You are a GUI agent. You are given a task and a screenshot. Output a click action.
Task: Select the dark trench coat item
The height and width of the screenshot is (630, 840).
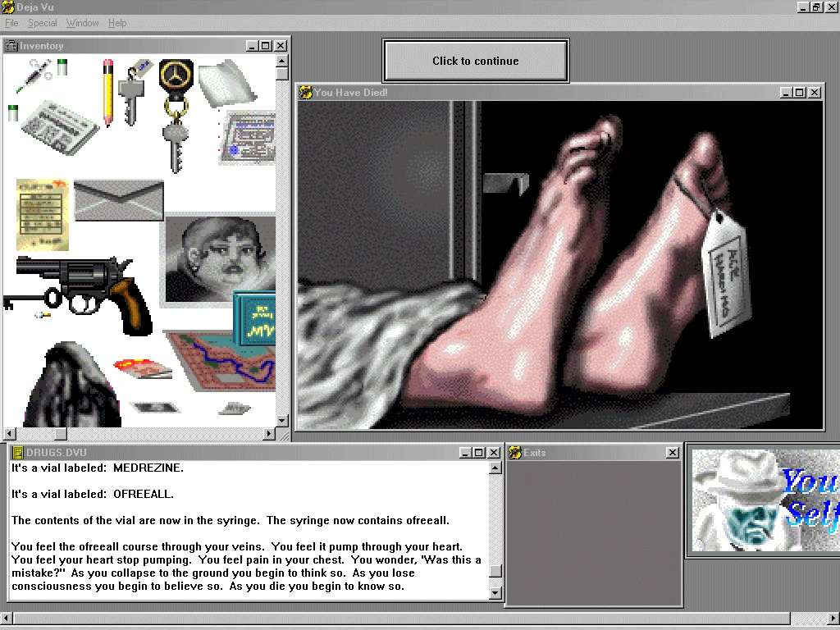click(72, 384)
